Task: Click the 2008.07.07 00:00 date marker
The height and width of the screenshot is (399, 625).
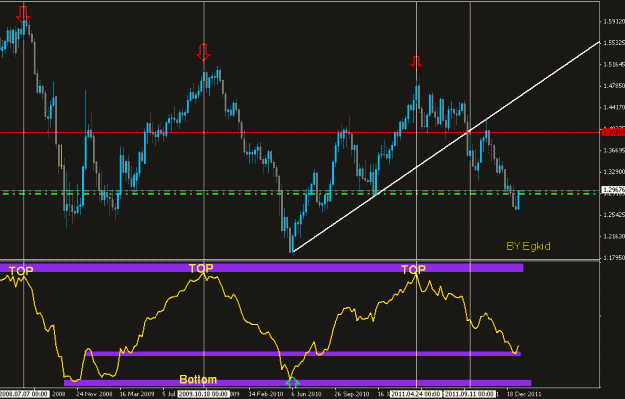Action: coord(24,394)
